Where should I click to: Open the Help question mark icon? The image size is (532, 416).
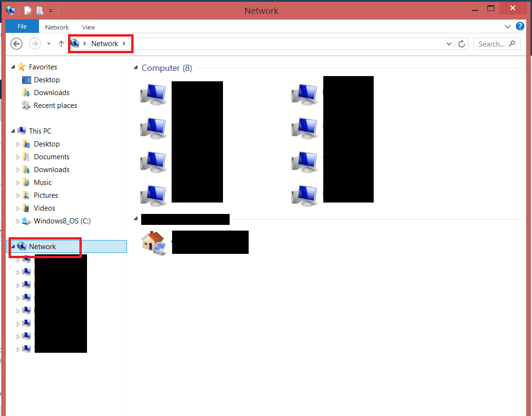point(520,27)
